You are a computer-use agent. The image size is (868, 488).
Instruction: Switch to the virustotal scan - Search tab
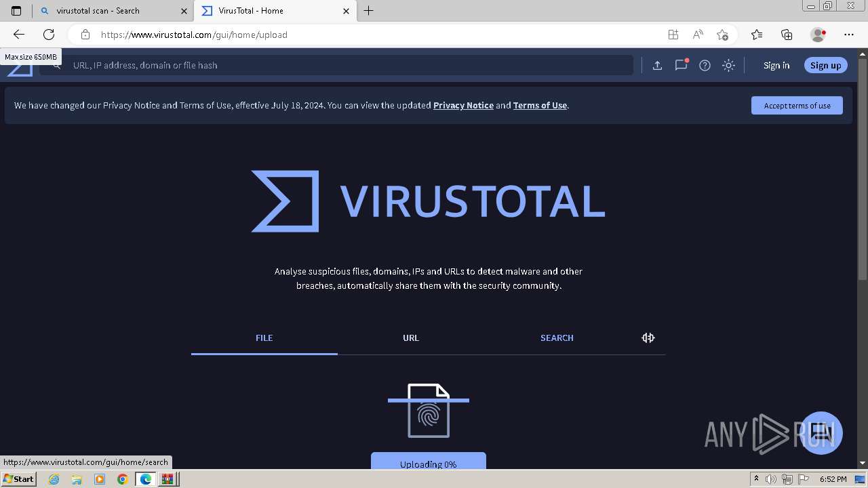(112, 11)
